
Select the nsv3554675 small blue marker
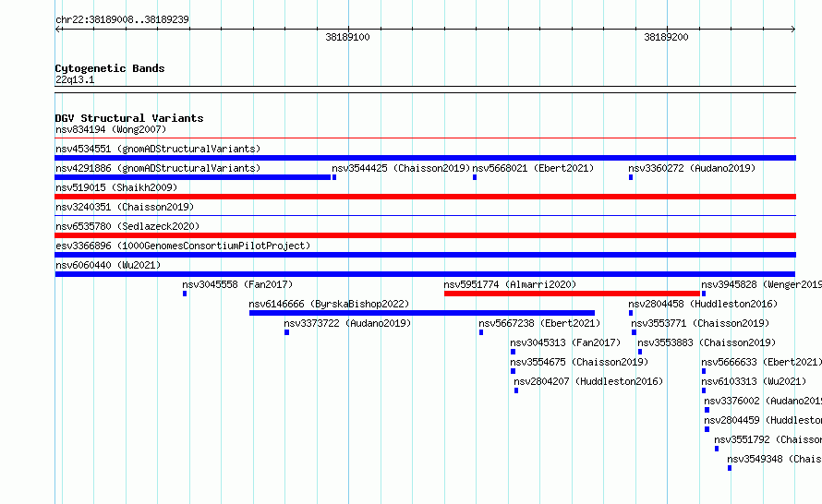pos(513,371)
